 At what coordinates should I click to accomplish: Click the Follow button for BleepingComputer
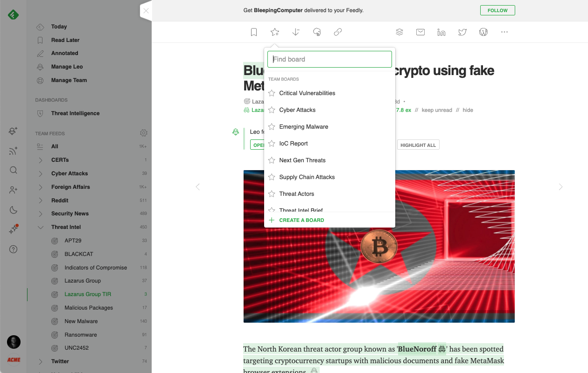point(497,10)
